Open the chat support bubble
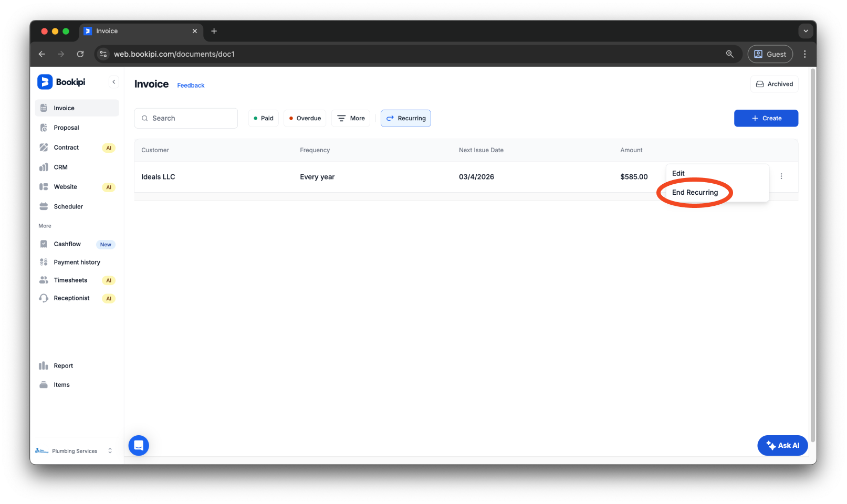847x504 pixels. (x=138, y=445)
